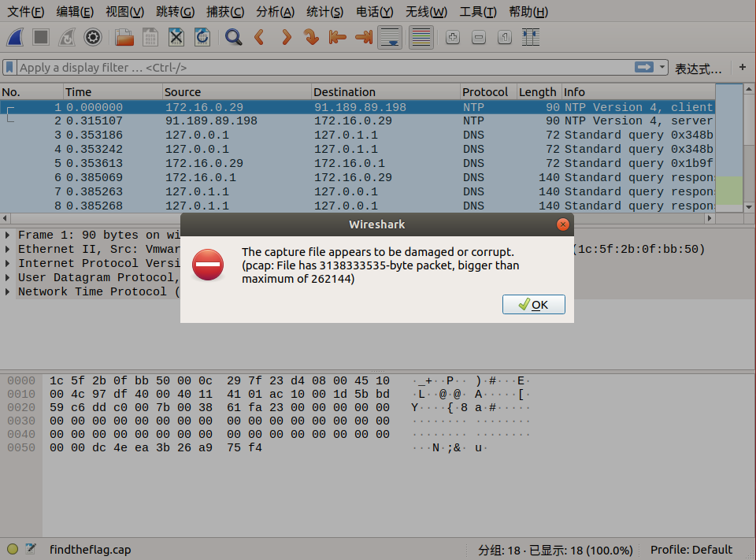Toggle auto scroll in live capture
Viewport: 756px width, 560px height.
[x=390, y=37]
